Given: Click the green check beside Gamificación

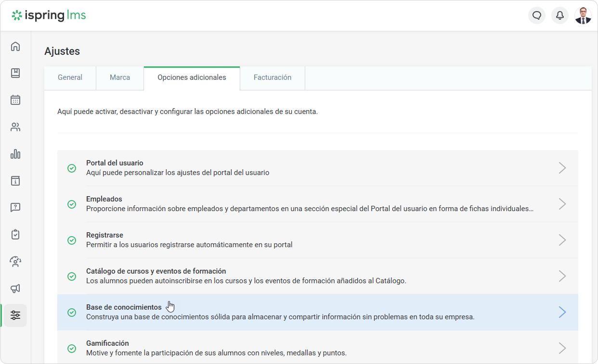Looking at the screenshot, I should coord(72,349).
